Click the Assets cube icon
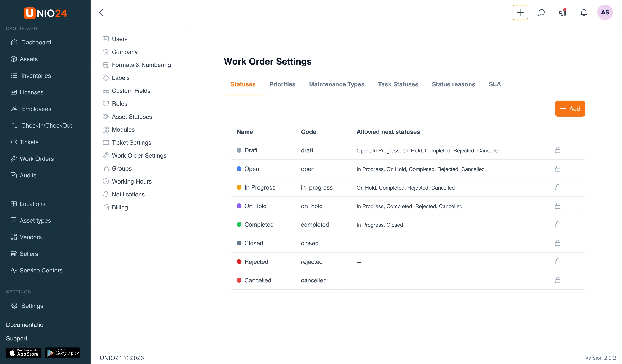The image size is (622, 364). click(x=13, y=59)
